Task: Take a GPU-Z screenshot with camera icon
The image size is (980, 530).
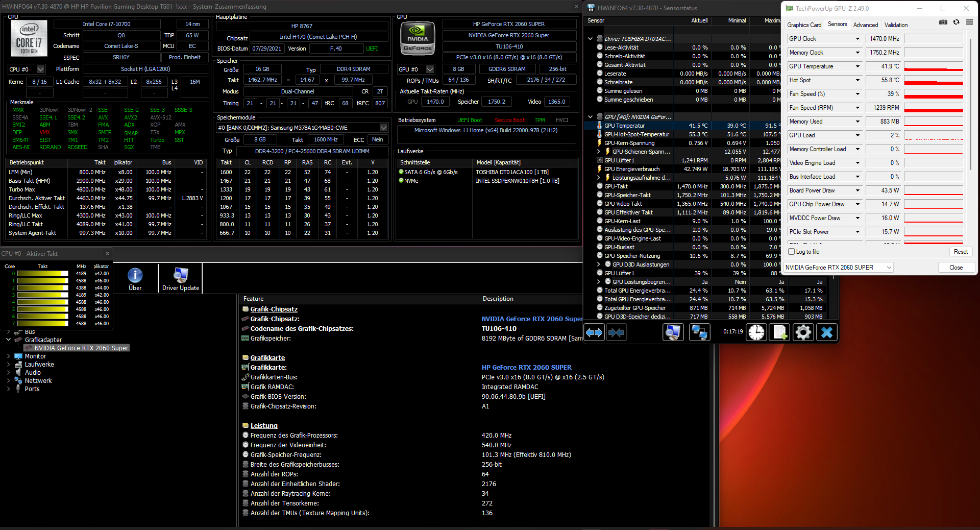Action: tap(943, 22)
